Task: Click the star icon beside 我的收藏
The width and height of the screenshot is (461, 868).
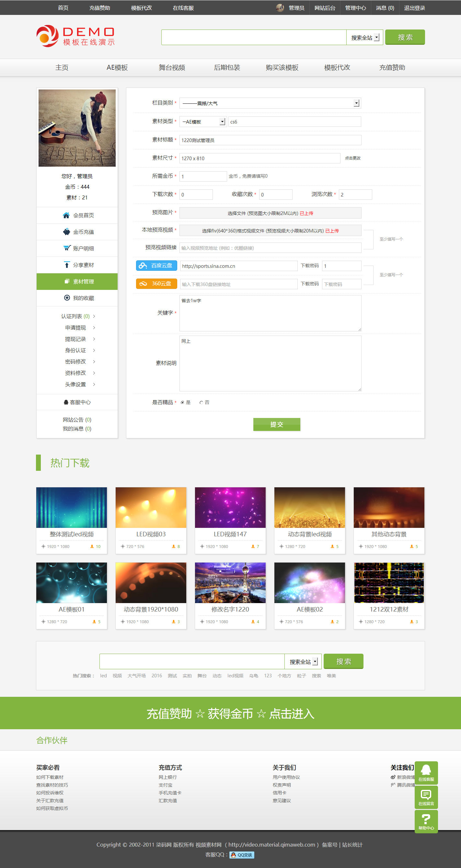Action: (x=67, y=298)
